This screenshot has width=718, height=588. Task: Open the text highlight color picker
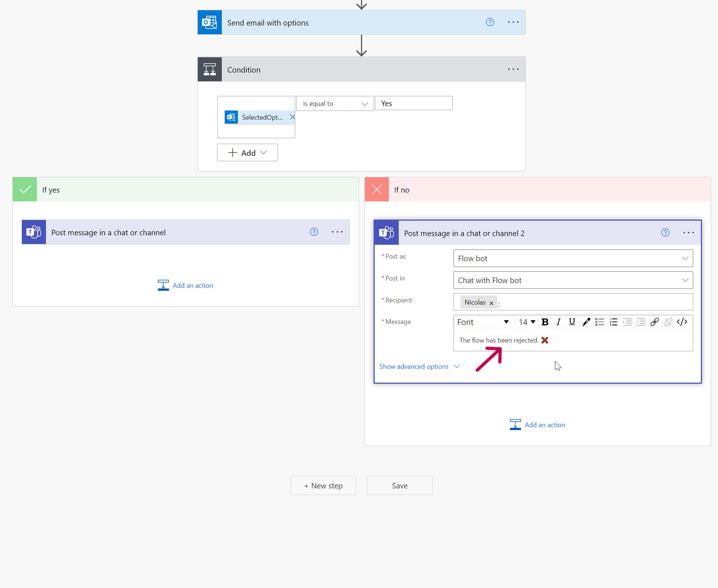click(x=586, y=322)
